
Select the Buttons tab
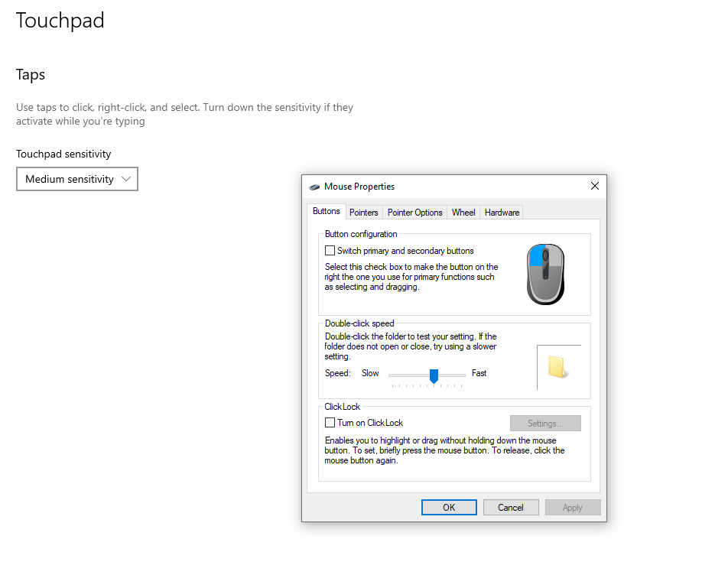(x=327, y=211)
